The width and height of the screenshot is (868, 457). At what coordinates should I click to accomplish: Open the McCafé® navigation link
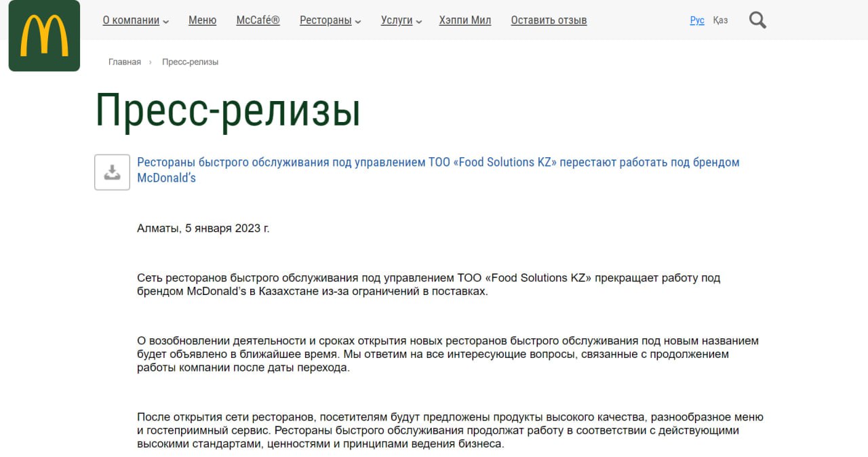pyautogui.click(x=258, y=20)
